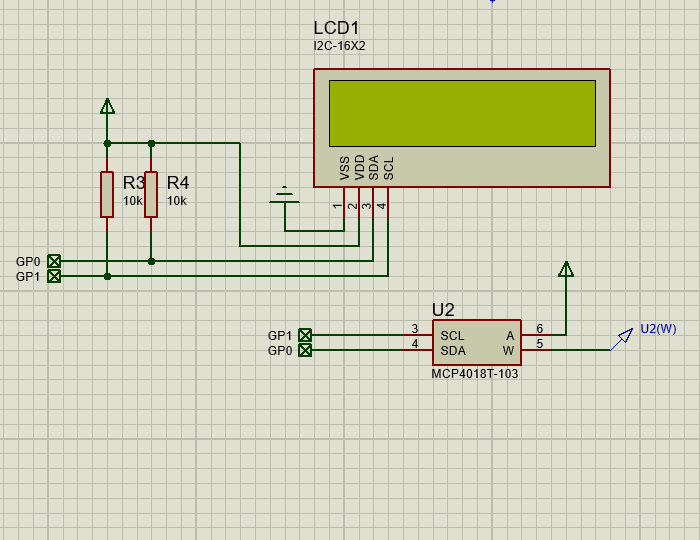Click the LCD1 reference label
This screenshot has height=540, width=700.
click(336, 28)
